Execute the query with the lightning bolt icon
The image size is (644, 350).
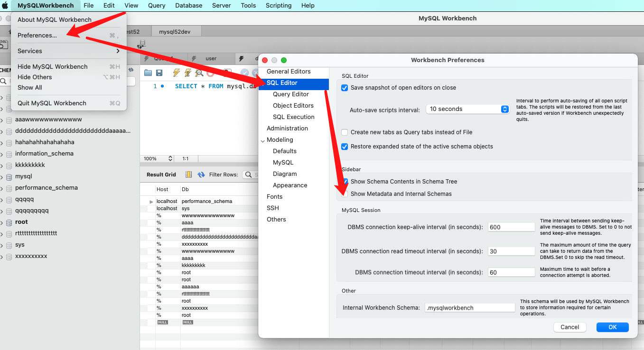(176, 72)
